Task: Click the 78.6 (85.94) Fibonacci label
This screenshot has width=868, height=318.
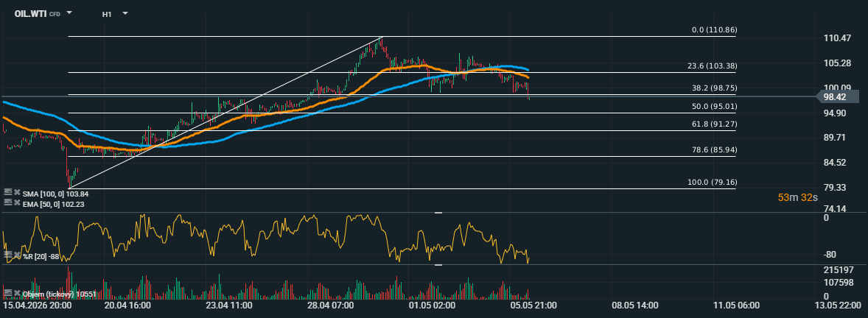Action: (714, 150)
